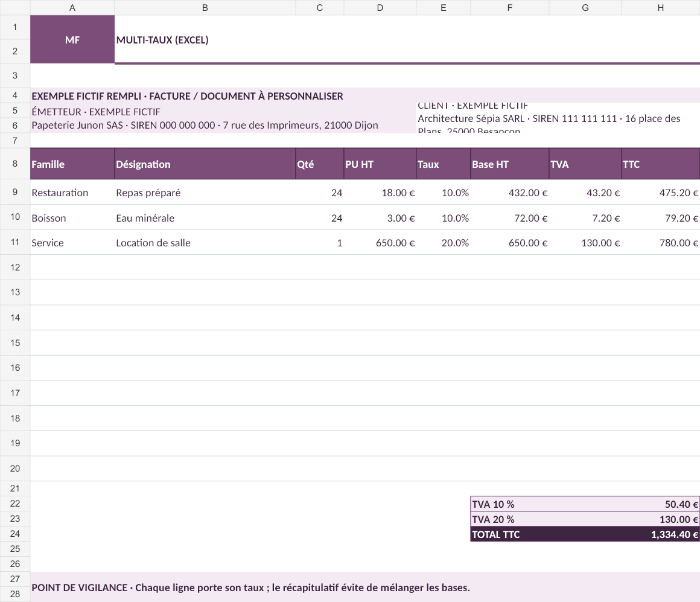Select column E header

[x=444, y=8]
